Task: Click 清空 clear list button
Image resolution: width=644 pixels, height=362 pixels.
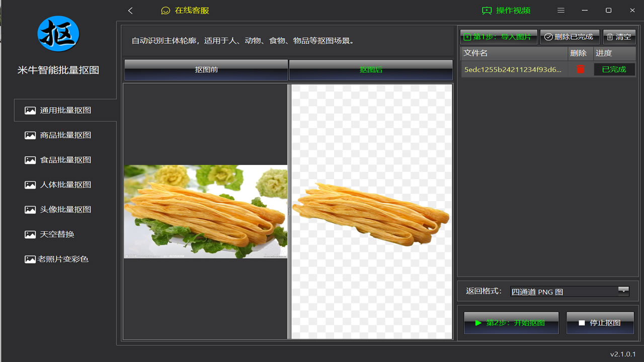Action: (x=619, y=37)
